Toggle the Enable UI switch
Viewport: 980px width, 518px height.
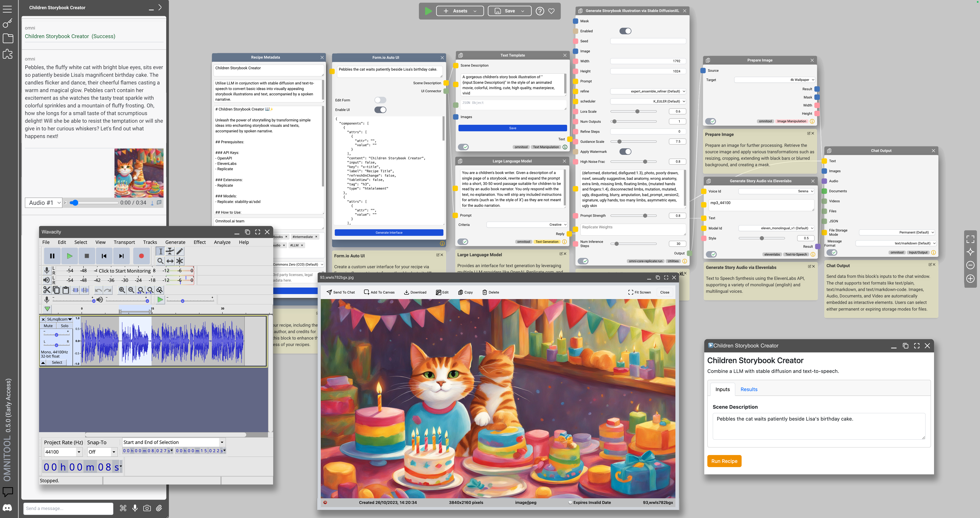(380, 110)
